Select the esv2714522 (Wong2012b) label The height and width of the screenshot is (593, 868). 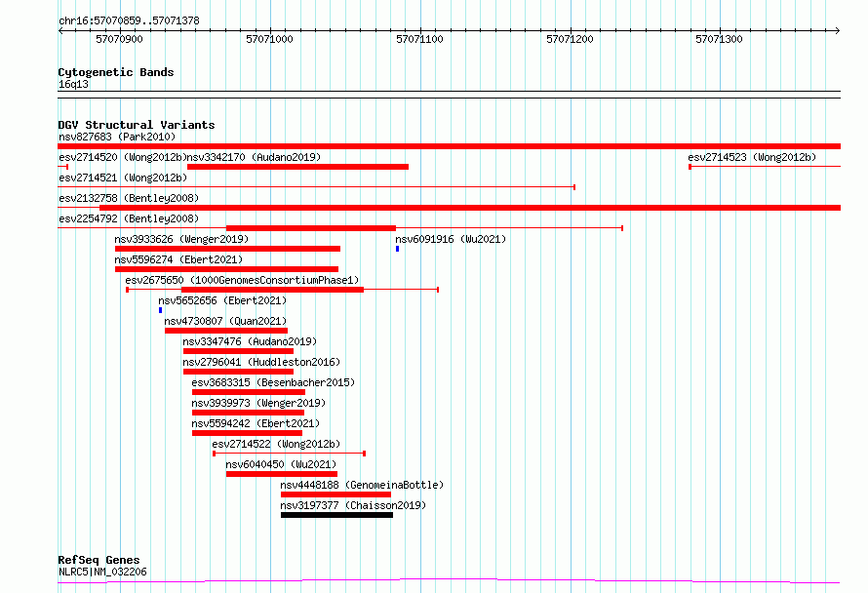276,444
